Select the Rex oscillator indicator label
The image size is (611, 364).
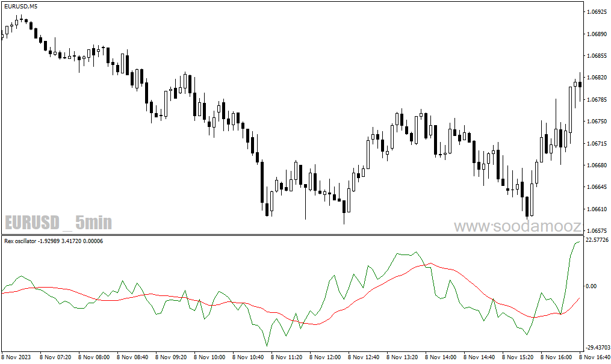tap(53, 241)
